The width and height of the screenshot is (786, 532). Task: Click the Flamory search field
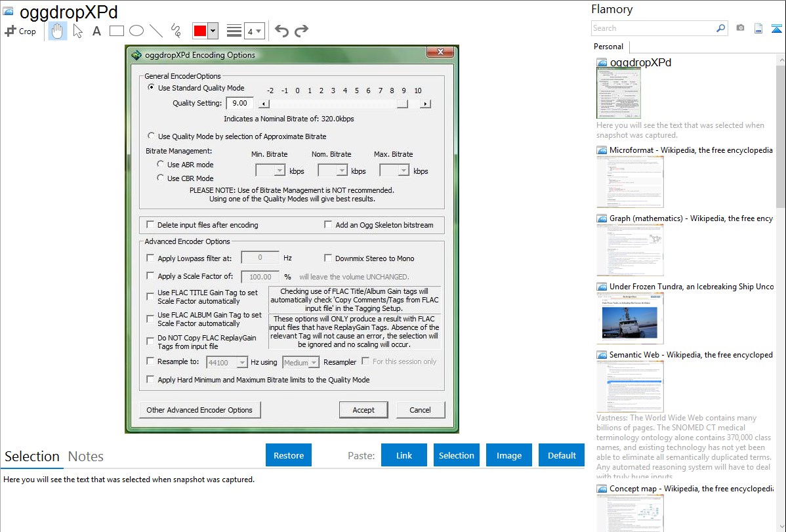[653, 28]
